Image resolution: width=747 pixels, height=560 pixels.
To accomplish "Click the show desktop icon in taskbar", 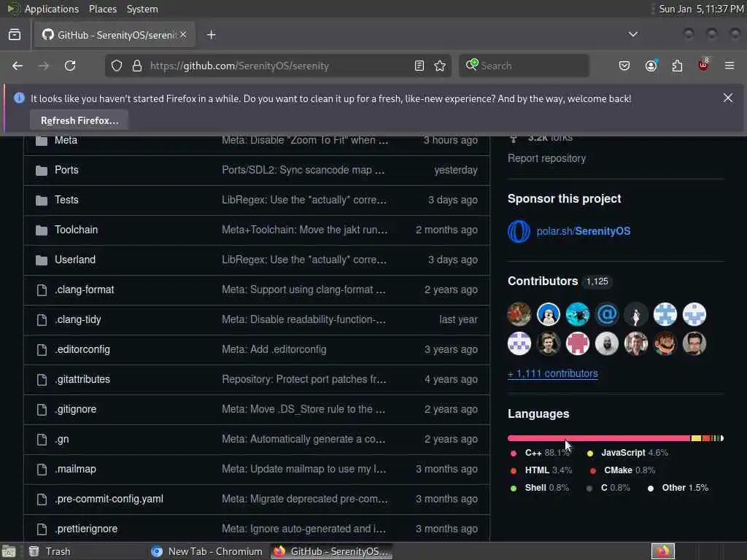I will (x=9, y=551).
